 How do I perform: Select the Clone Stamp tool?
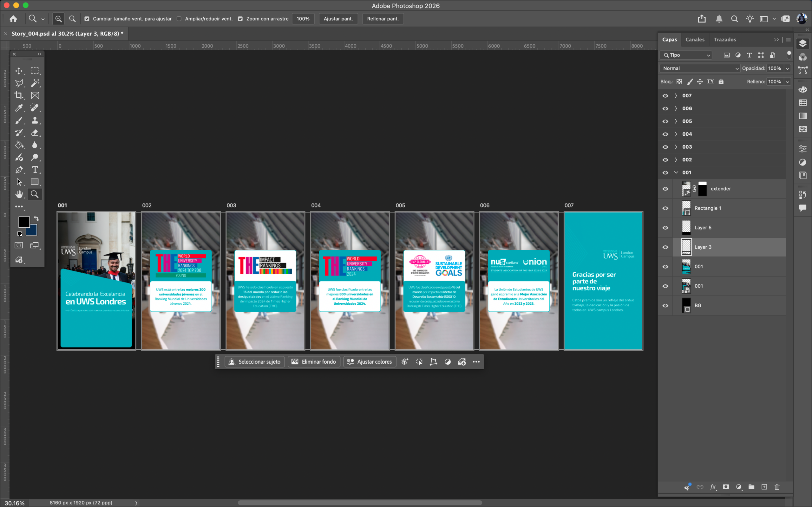(35, 120)
